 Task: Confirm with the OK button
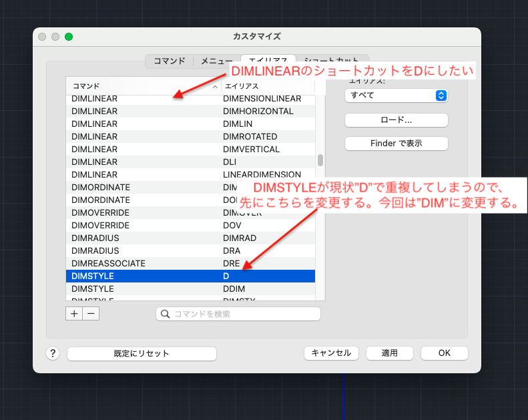(x=444, y=353)
